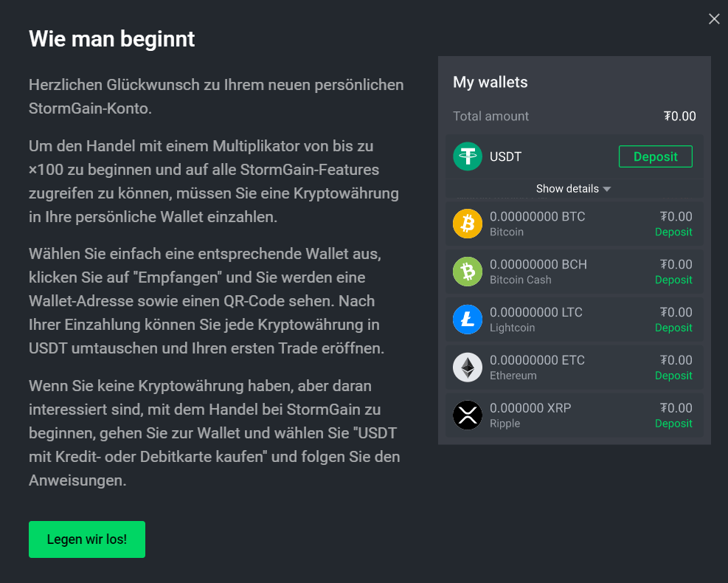This screenshot has height=583, width=728.
Task: Select the 0.00000000 BTC wallet row
Action: point(575,224)
